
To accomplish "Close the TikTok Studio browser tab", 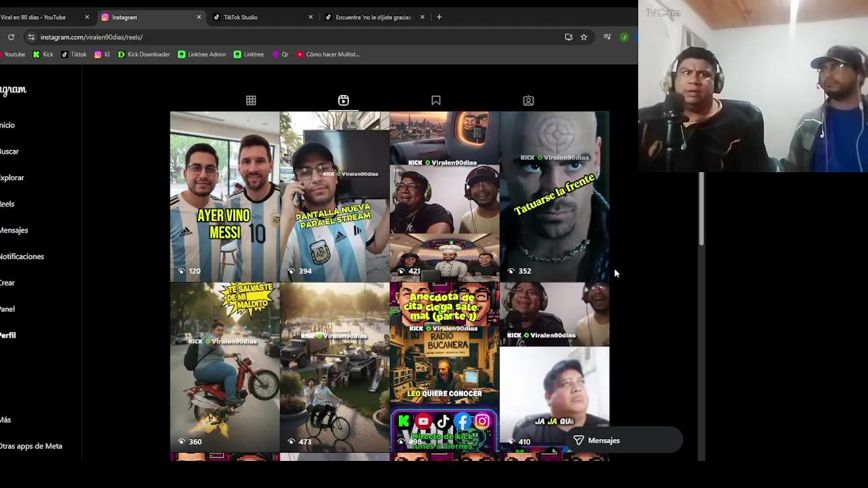I will point(311,17).
